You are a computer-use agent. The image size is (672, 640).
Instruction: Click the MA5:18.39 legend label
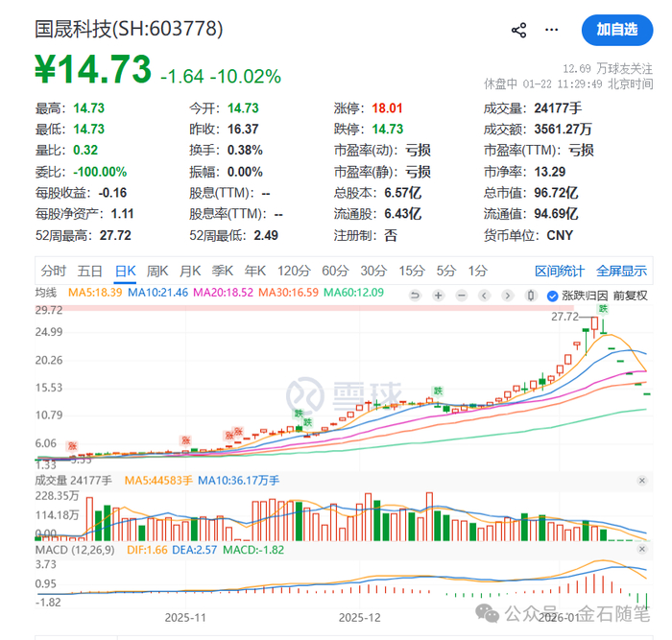click(x=95, y=293)
